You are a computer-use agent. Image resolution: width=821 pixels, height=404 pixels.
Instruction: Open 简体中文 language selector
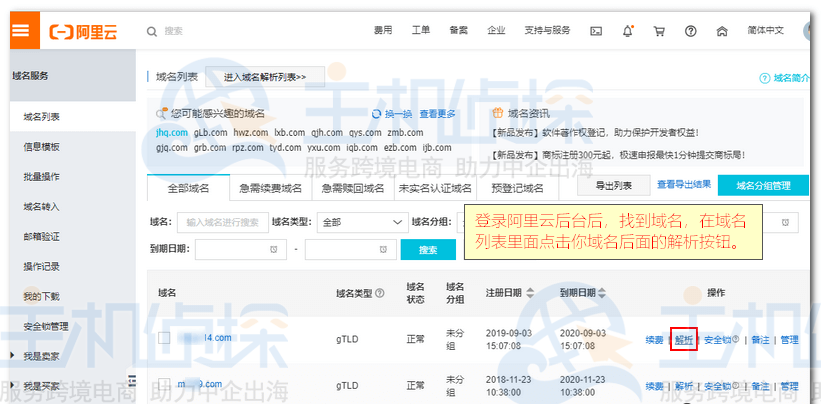[x=765, y=30]
